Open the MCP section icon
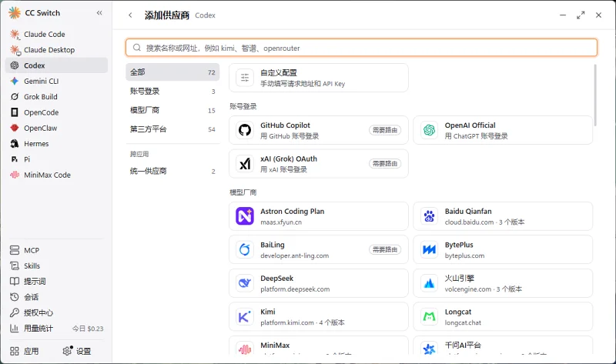616x364 pixels. click(x=15, y=250)
